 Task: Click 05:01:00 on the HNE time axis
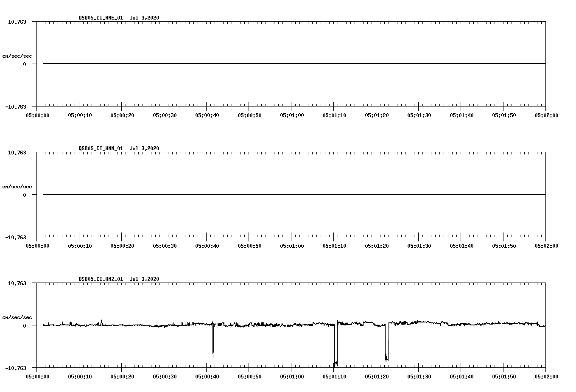click(x=292, y=115)
